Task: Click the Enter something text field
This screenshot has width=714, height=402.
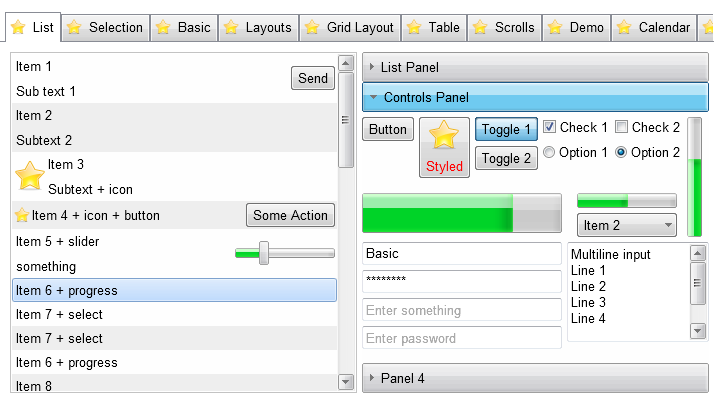Action: click(x=461, y=310)
